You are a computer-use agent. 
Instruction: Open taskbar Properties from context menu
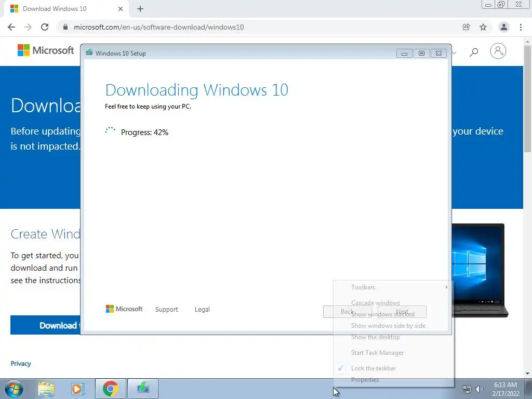pos(394,380)
